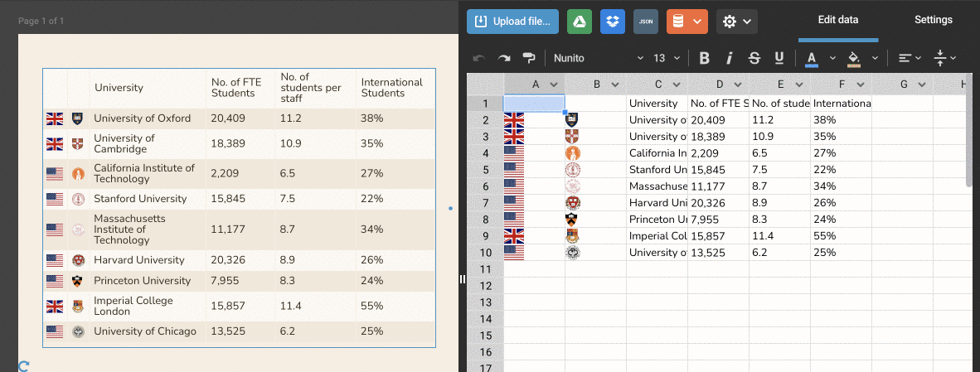Viewport: 980px width, 372px height.
Task: Open column D header dropdown arrow
Action: click(x=738, y=85)
